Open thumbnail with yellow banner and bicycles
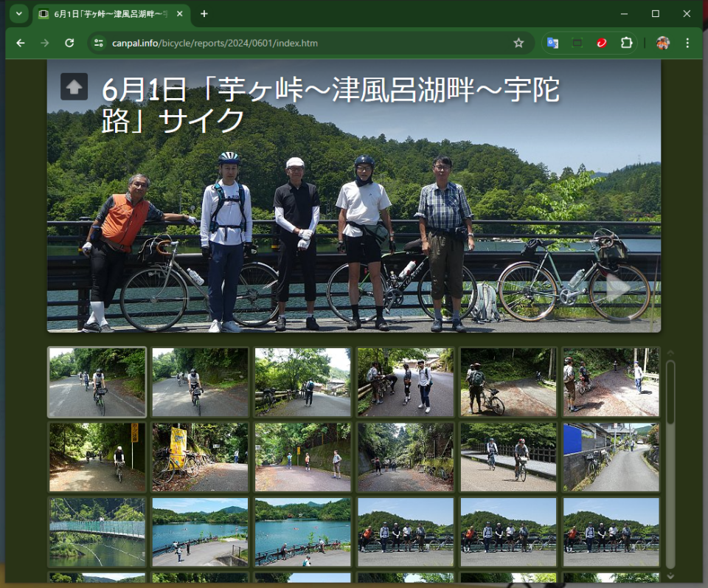This screenshot has height=588, width=708. pyautogui.click(x=200, y=457)
